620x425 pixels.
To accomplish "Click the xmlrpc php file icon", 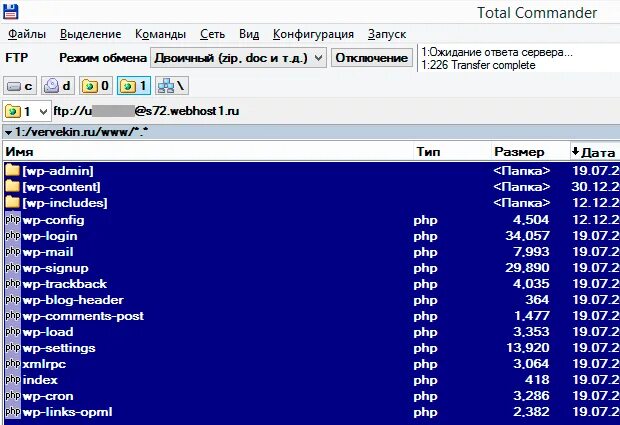I will 13,364.
